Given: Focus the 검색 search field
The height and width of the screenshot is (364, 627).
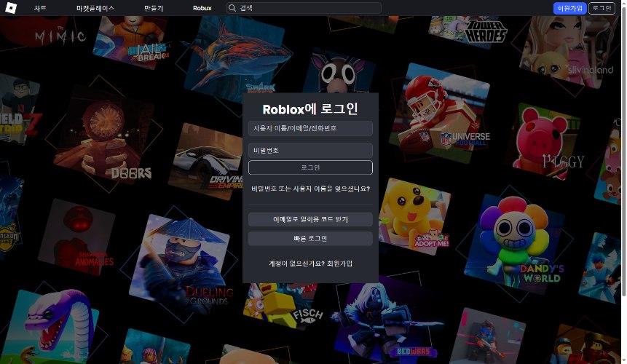Looking at the screenshot, I should pos(304,8).
